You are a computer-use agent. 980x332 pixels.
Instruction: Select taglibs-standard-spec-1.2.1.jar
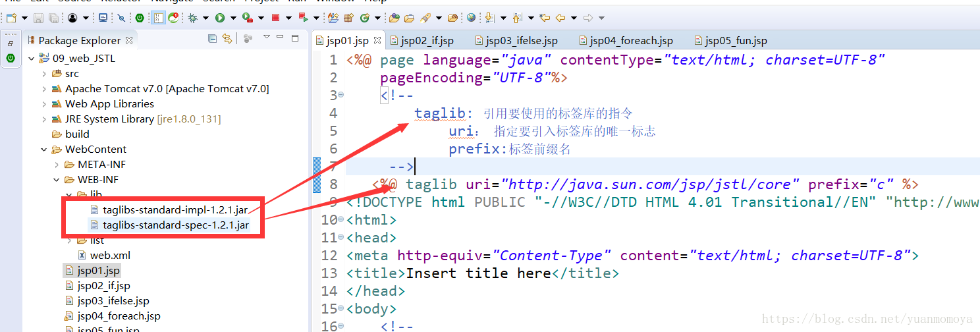[x=169, y=225]
